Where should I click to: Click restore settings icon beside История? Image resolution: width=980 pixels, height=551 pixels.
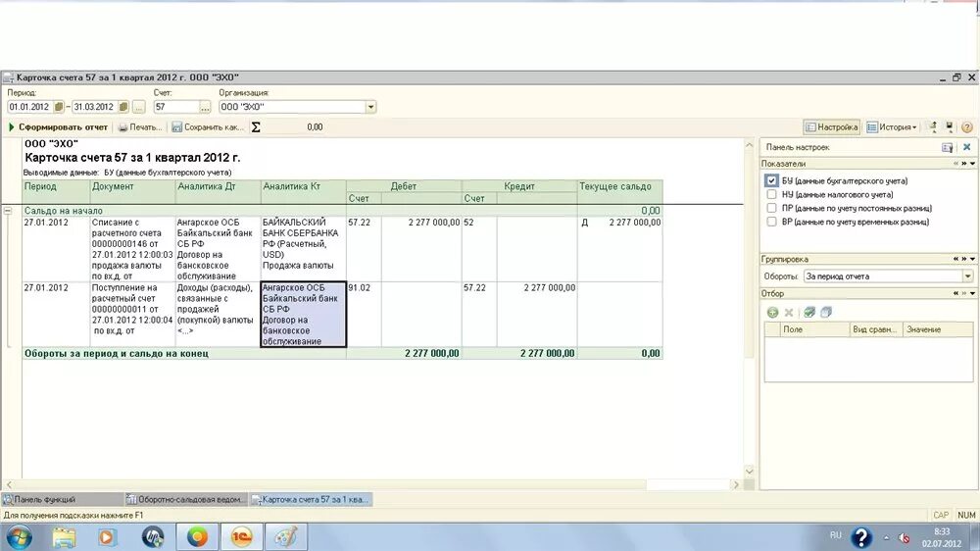[933, 126]
